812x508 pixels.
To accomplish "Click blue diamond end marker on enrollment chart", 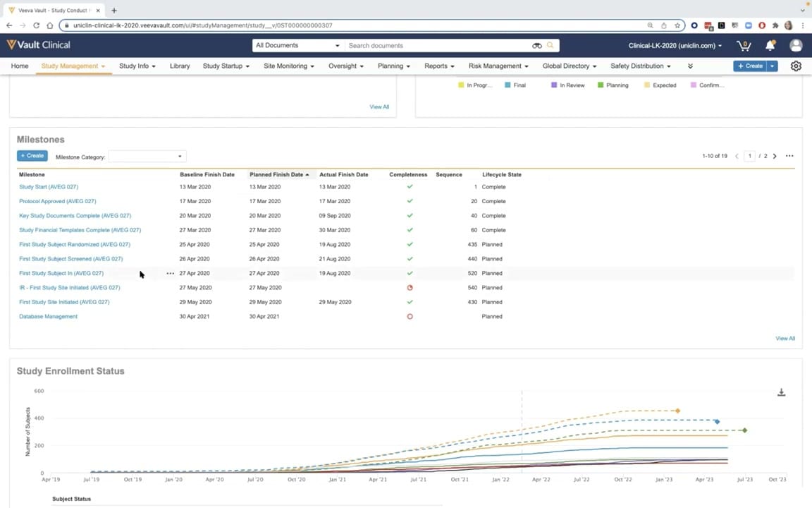I will click(x=718, y=421).
